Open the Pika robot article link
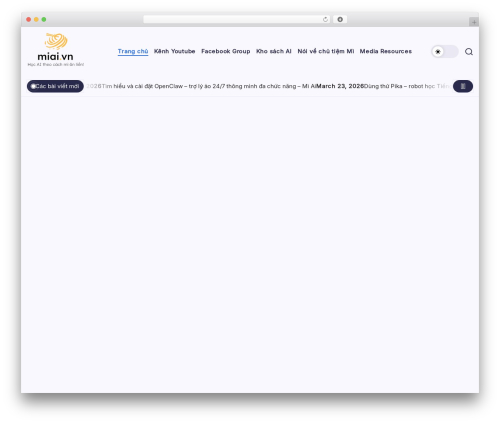The width and height of the screenshot is (500, 423). [407, 86]
